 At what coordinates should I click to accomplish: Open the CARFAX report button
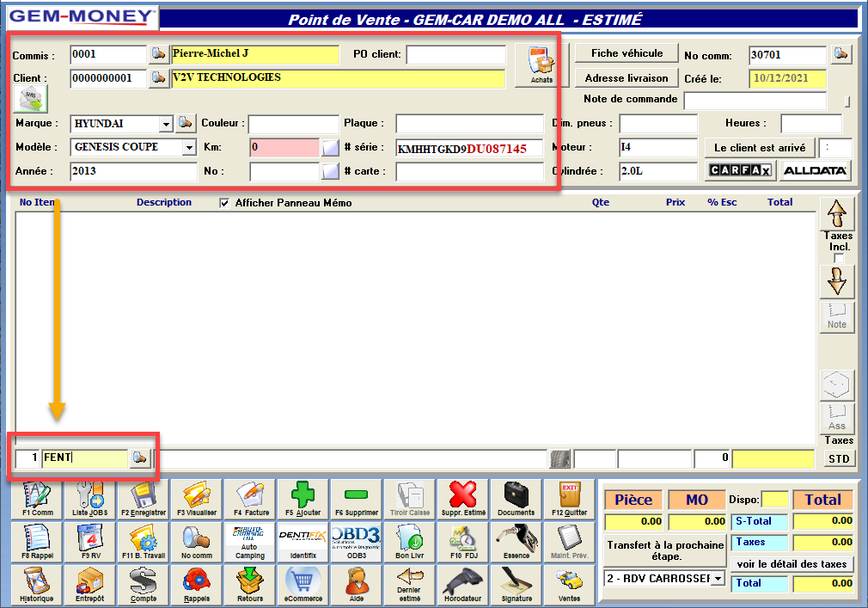pyautogui.click(x=740, y=170)
